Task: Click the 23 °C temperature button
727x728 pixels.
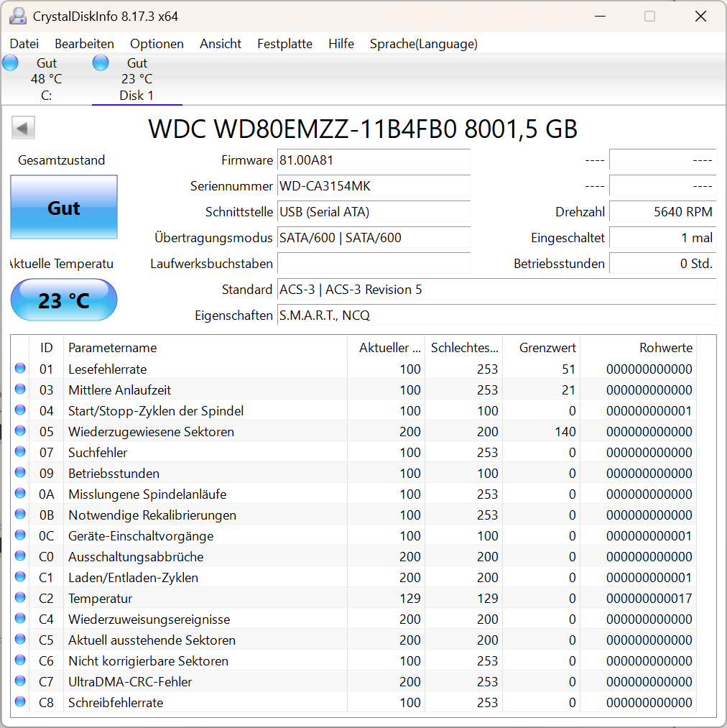Action: point(63,300)
